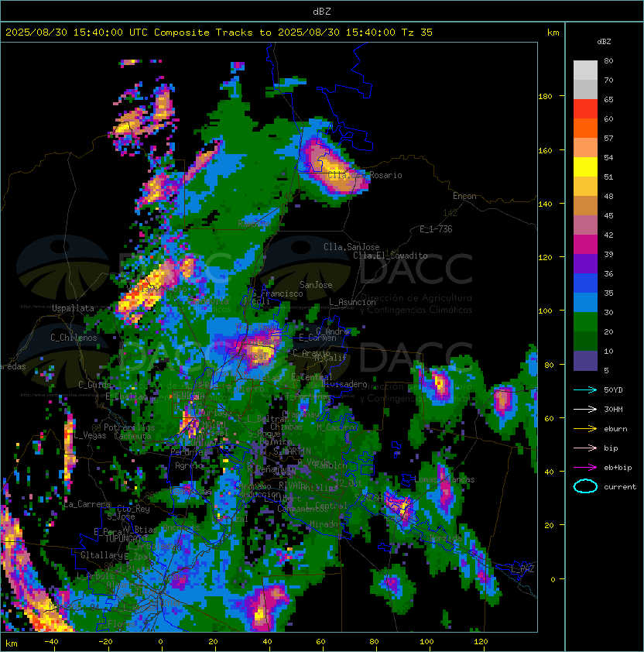Viewport: 644px width, 652px height.
Task: Click the C_Chilenos station label
Action: tap(74, 338)
